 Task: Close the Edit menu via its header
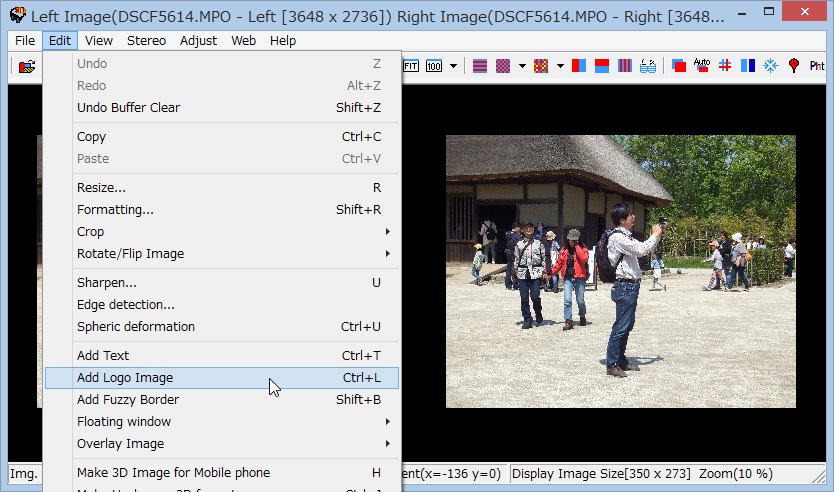[x=60, y=40]
